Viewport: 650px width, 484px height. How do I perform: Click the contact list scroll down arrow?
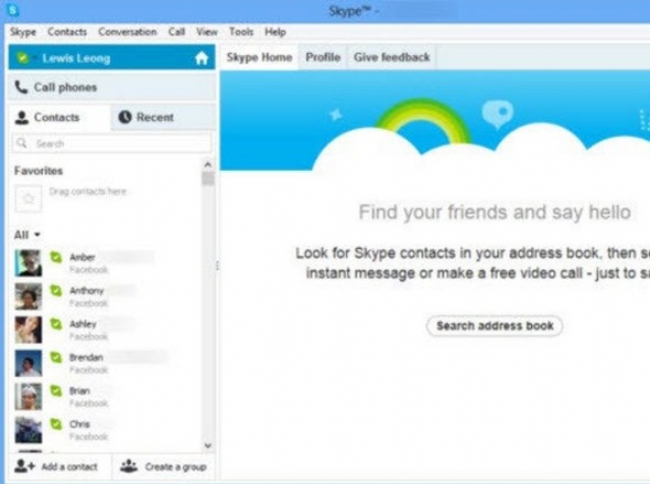point(208,445)
